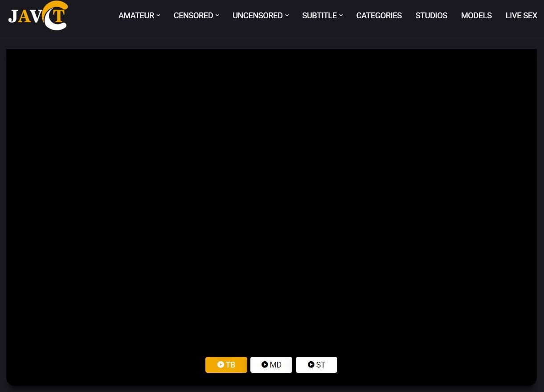Expand the chevron beside CENSORED

click(217, 15)
